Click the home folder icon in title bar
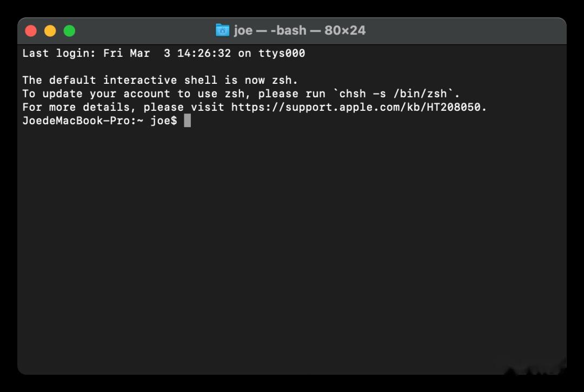 (222, 30)
